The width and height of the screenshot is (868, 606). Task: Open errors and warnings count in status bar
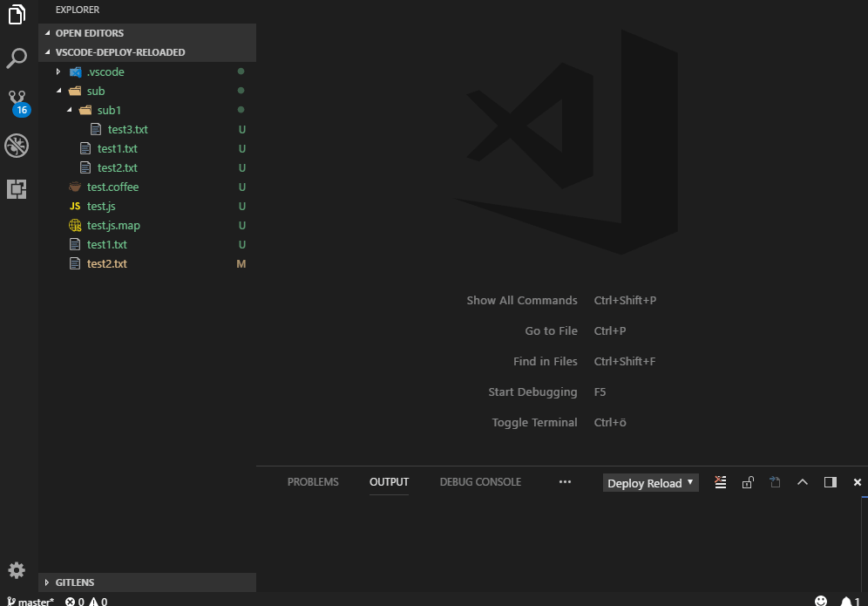coord(86,601)
